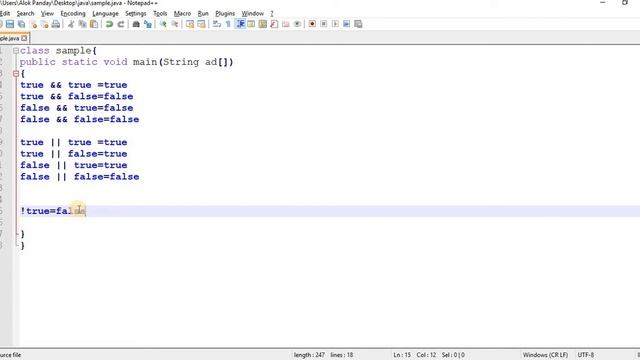Open the Tools menu
This screenshot has width=640, height=360.
tap(160, 13)
